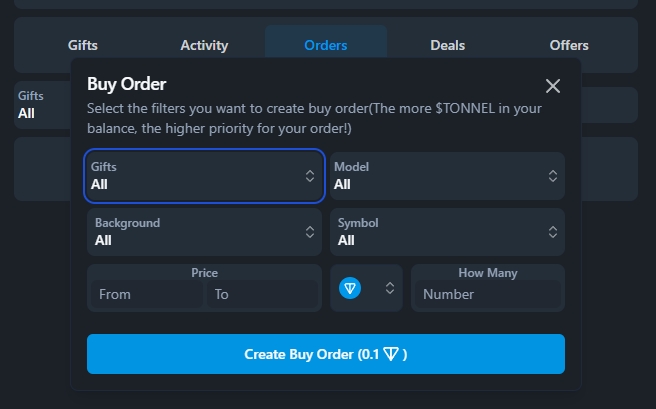
Task: Click the currency selector chevron arrows
Action: [390, 288]
